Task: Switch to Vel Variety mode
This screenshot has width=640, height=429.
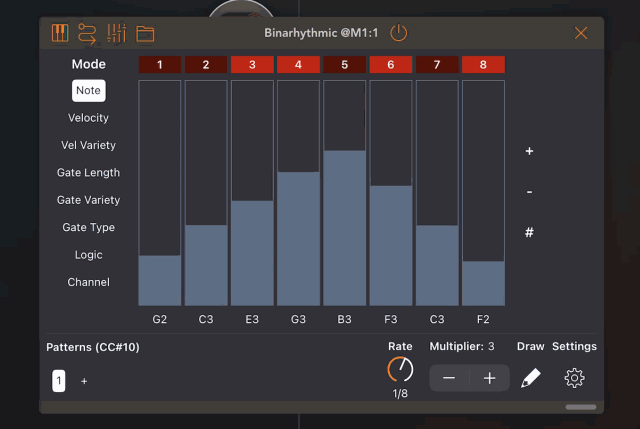Action: (x=89, y=145)
